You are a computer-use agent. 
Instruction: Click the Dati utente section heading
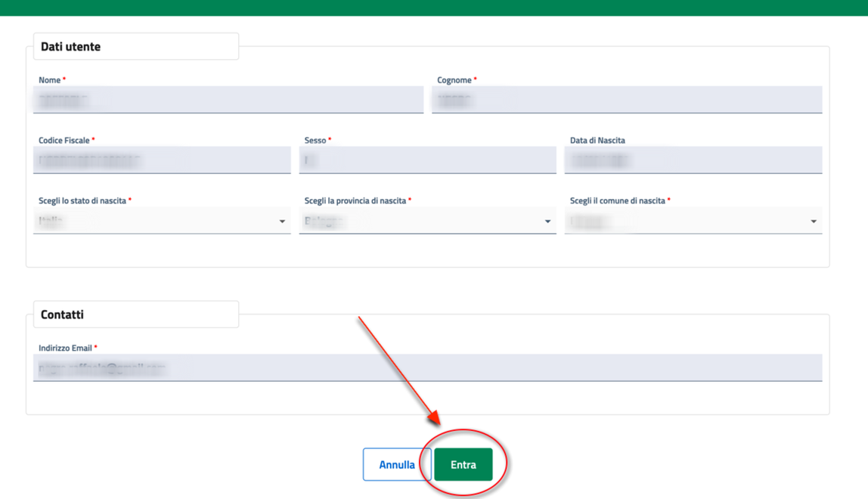[x=70, y=47]
